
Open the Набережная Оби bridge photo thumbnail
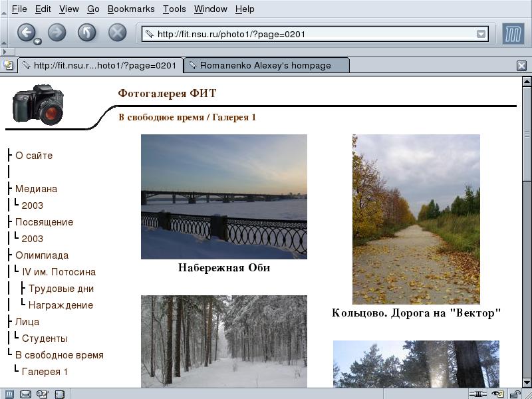point(224,197)
